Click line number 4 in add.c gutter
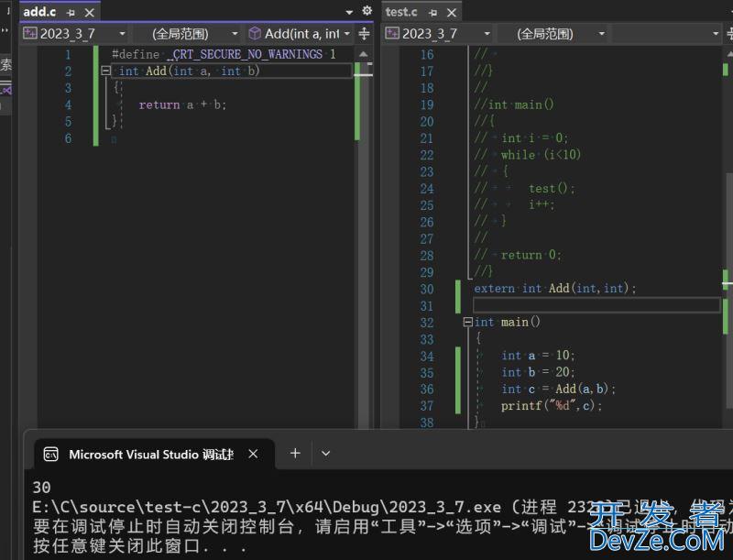This screenshot has height=560, width=733. coord(68,104)
